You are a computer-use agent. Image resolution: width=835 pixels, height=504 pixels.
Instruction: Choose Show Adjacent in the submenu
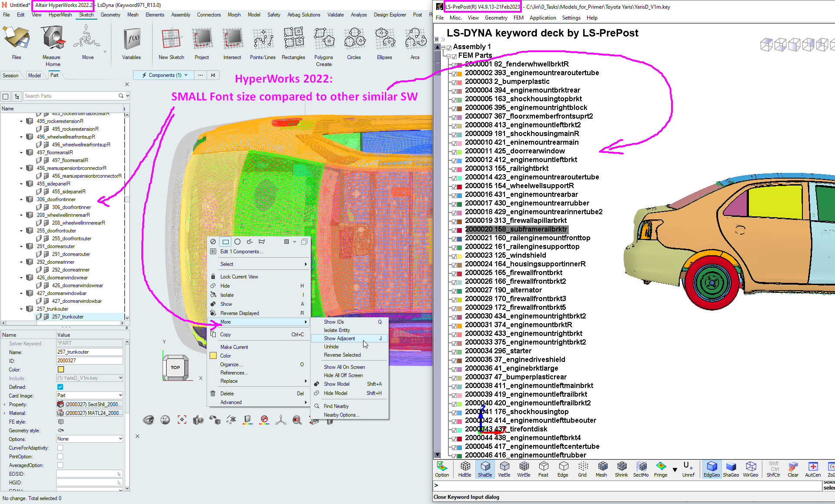coord(349,338)
